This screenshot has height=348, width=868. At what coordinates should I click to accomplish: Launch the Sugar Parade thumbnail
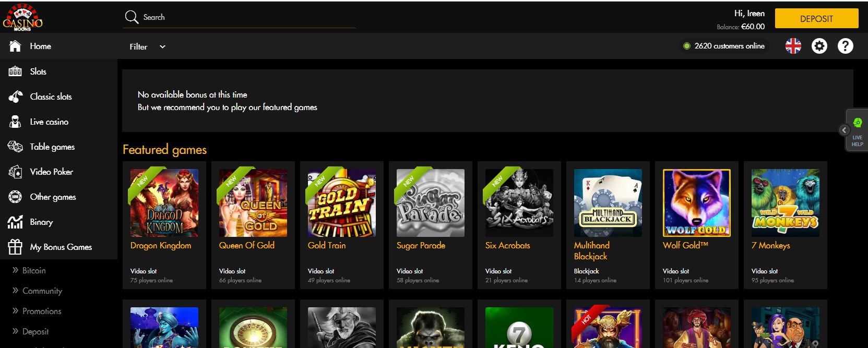point(431,203)
